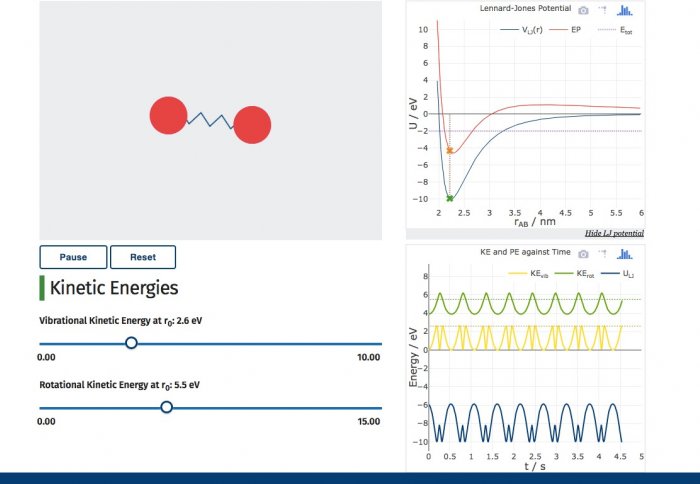The height and width of the screenshot is (484, 700).
Task: Click the green equilibrium marker on LJ curve
Action: click(449, 198)
